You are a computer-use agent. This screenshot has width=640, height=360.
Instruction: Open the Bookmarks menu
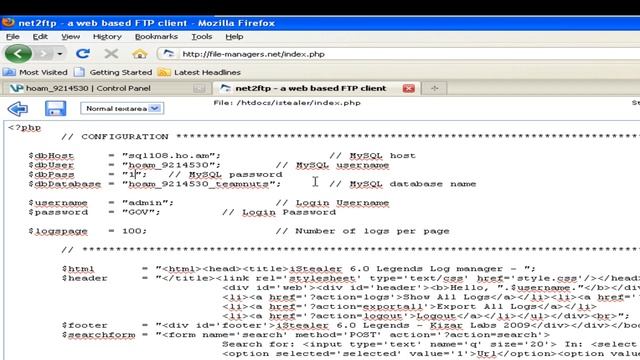156,36
